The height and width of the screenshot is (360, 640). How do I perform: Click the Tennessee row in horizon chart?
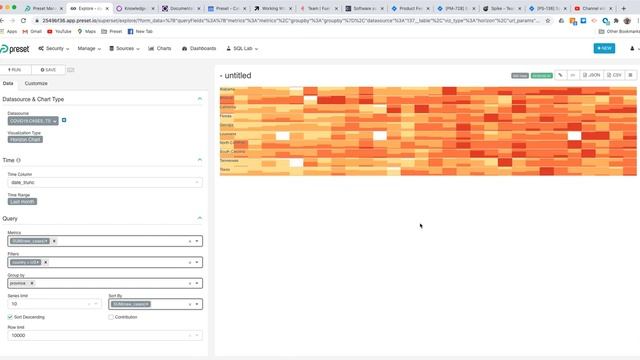click(428, 162)
